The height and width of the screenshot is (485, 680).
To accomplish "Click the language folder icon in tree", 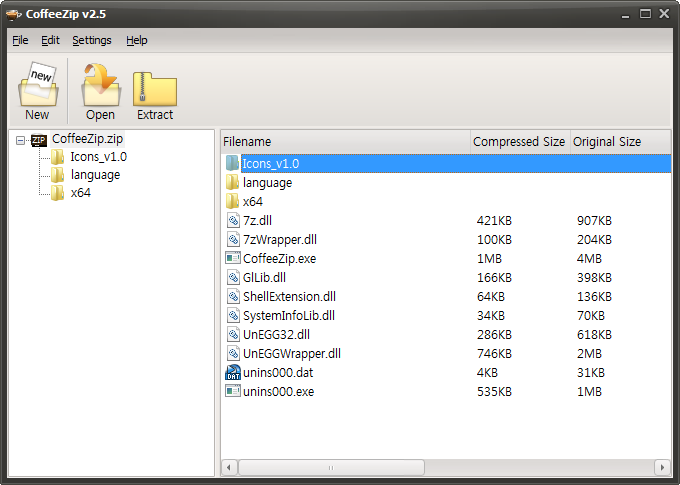I will [x=57, y=175].
